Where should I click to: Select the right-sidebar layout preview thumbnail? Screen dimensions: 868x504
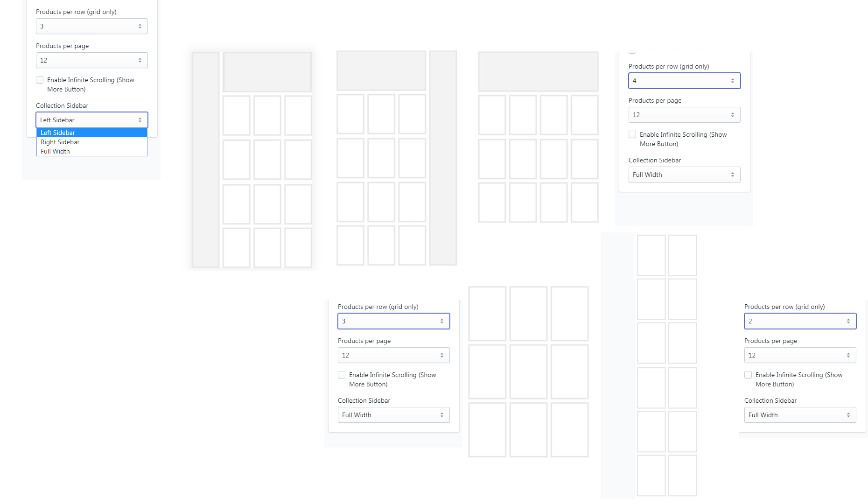[396, 158]
